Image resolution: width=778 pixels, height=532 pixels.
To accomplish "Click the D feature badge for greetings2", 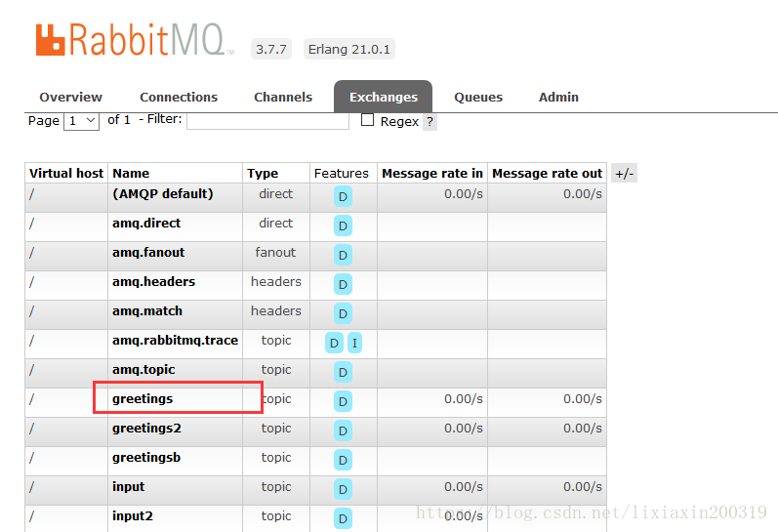I will pyautogui.click(x=343, y=430).
